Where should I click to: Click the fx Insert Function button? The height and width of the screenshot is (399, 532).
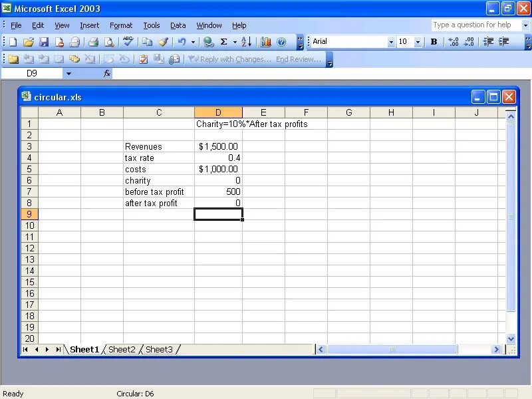point(107,73)
